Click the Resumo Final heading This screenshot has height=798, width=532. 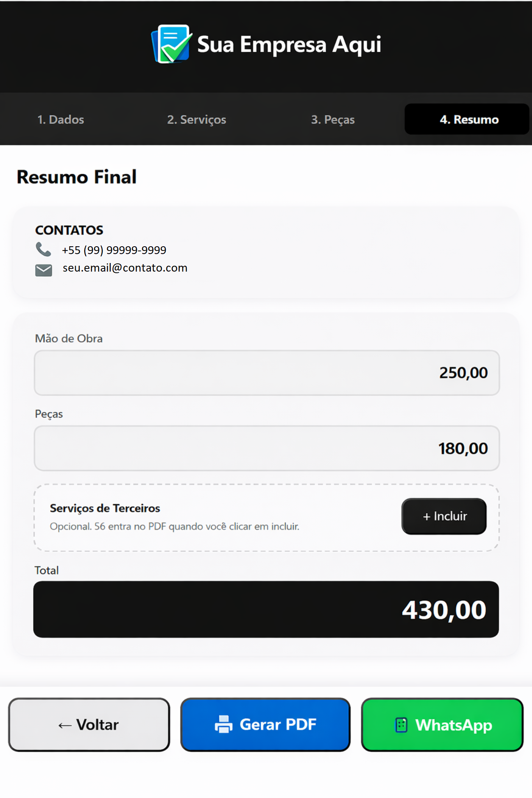tap(77, 177)
